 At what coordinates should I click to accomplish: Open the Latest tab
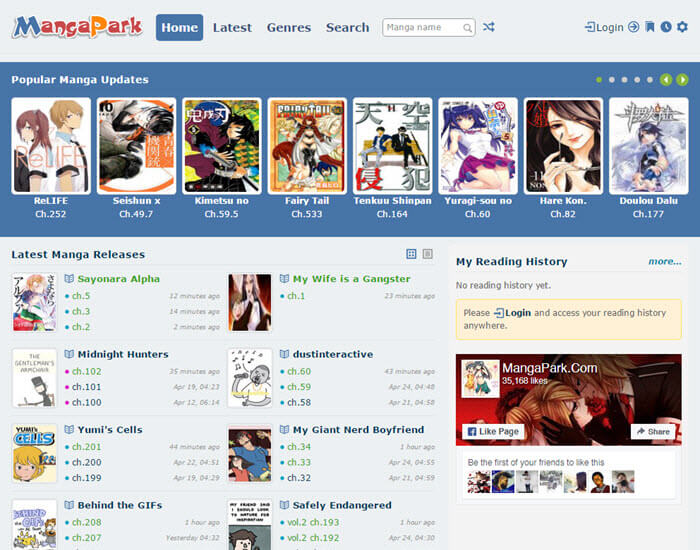click(x=232, y=27)
